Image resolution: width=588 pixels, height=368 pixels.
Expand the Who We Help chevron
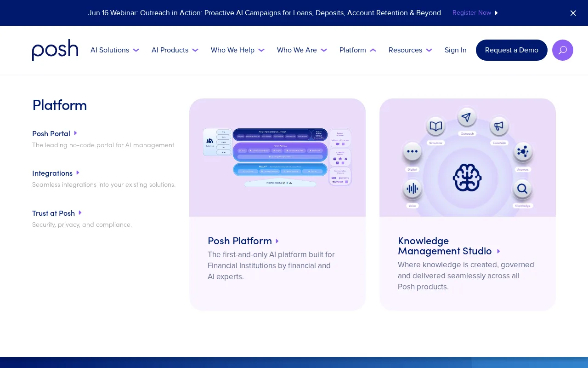click(261, 50)
